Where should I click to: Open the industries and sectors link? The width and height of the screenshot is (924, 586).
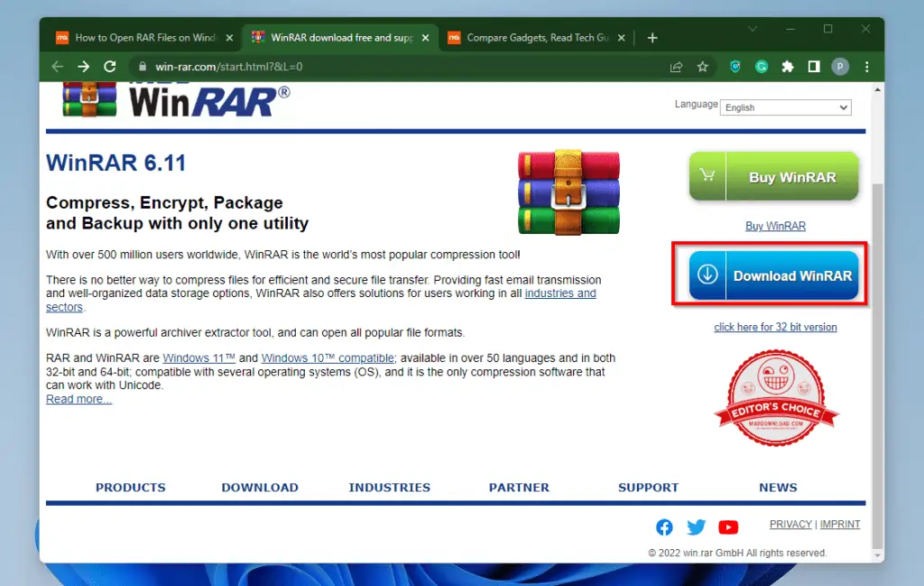tap(560, 293)
